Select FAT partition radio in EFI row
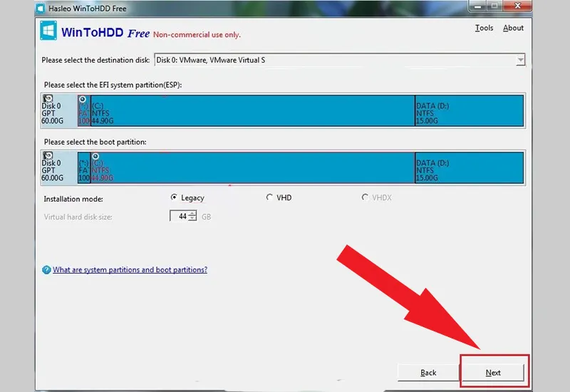This screenshot has height=392, width=570. tap(83, 99)
